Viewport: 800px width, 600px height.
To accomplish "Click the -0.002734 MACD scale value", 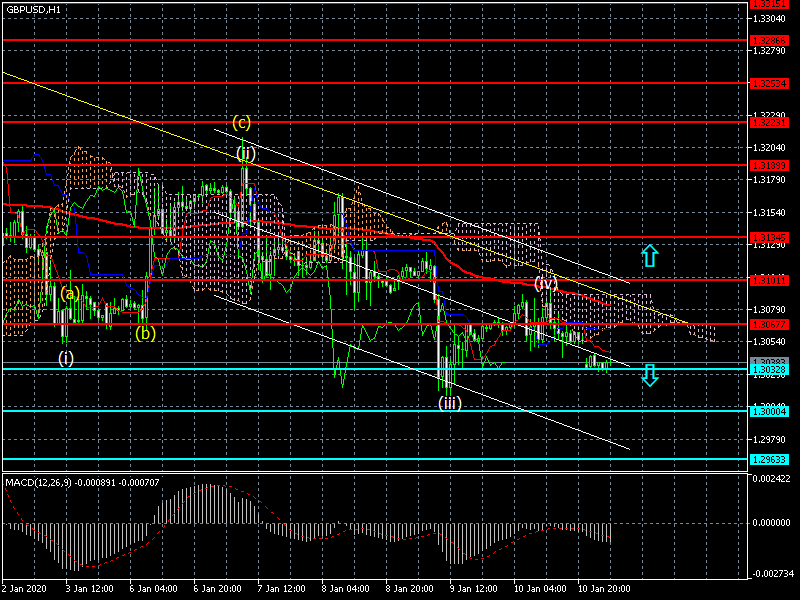I will pyautogui.click(x=771, y=573).
